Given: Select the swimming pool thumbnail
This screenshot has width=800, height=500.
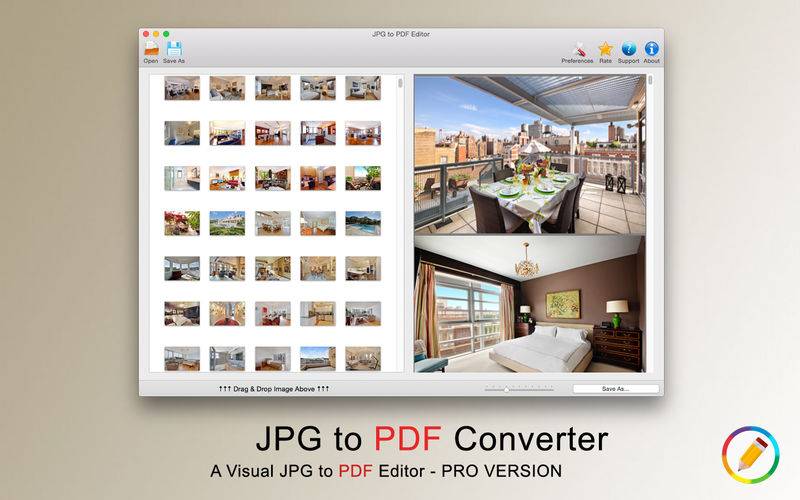Looking at the screenshot, I should [x=363, y=223].
